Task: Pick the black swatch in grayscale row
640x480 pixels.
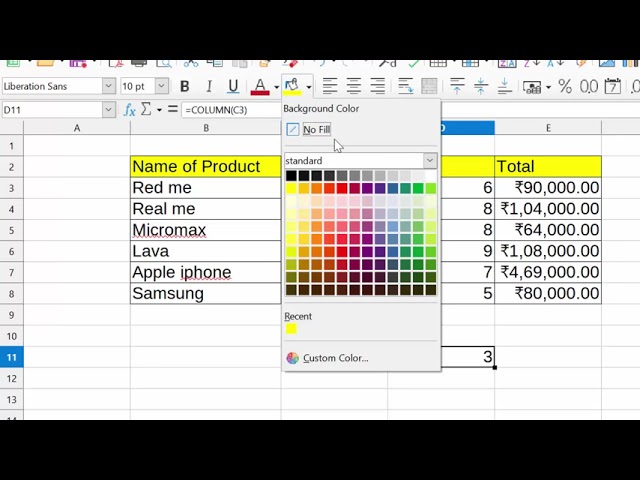Action: 291,176
